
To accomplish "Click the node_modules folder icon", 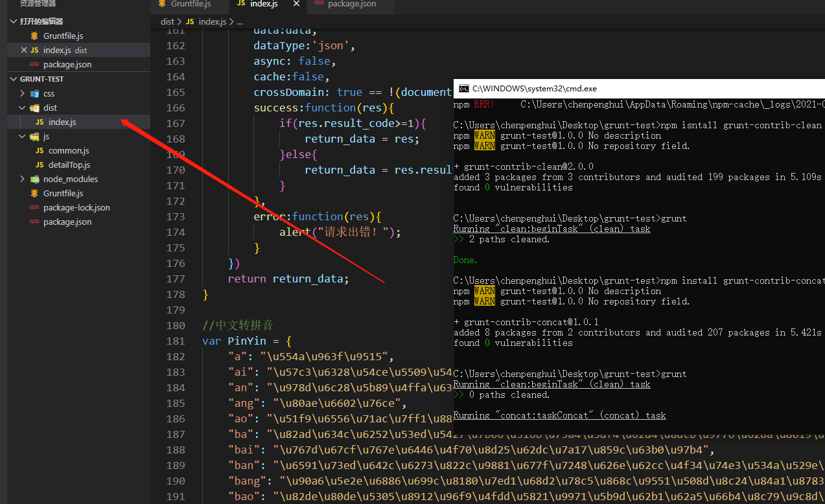I will coord(35,179).
